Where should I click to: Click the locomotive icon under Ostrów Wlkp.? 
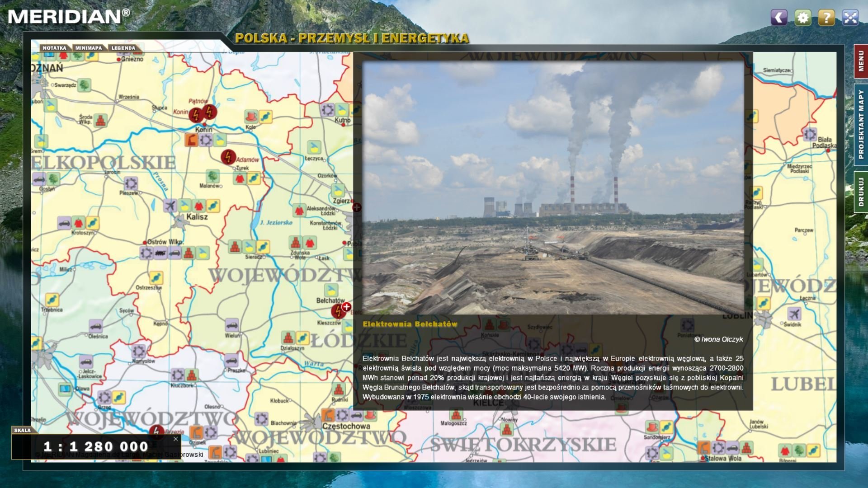tap(160, 253)
